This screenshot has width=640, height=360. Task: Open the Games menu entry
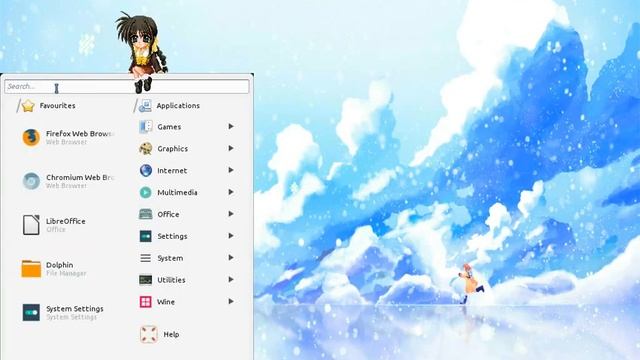(188, 127)
